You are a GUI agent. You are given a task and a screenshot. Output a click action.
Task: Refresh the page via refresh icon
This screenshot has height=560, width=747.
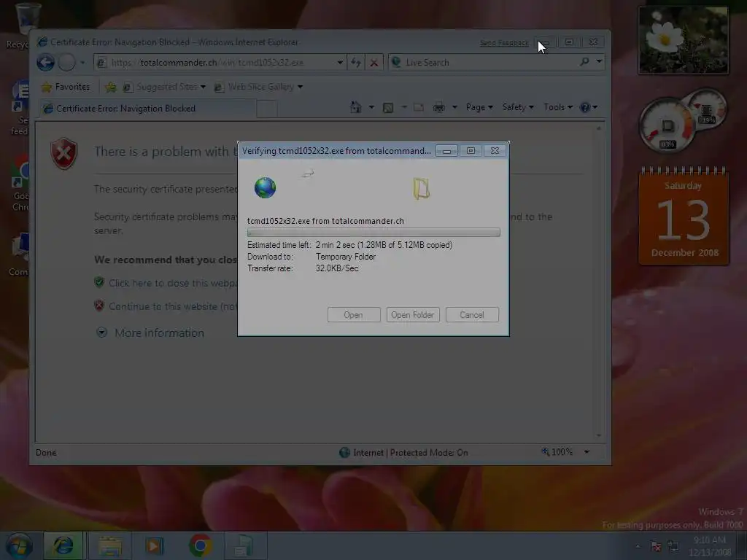point(356,63)
